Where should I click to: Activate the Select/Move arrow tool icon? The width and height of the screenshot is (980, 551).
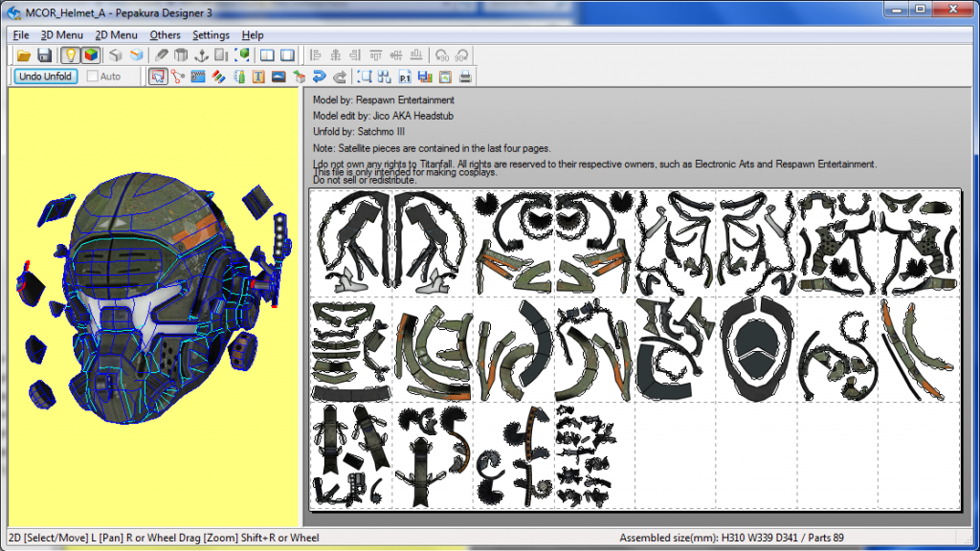[158, 77]
